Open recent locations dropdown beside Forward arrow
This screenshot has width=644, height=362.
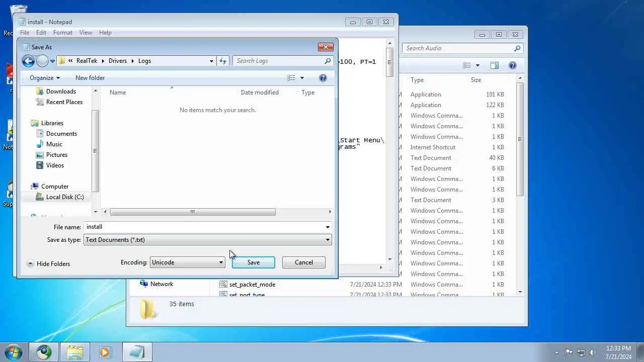tap(52, 61)
